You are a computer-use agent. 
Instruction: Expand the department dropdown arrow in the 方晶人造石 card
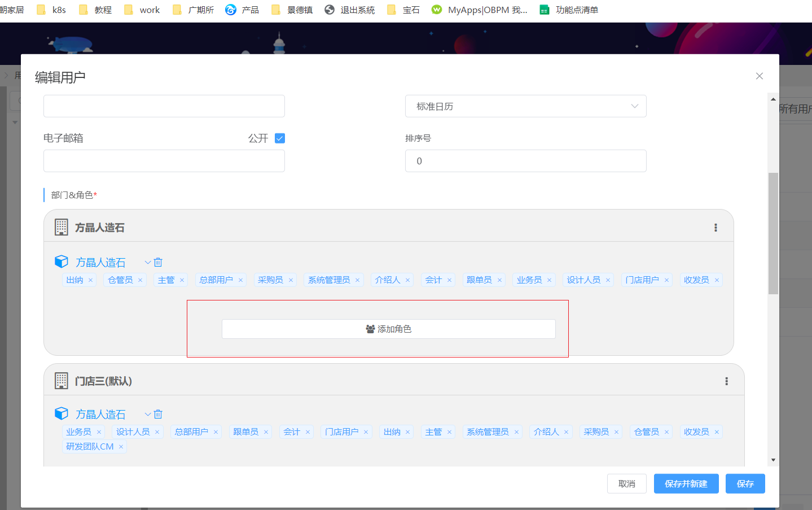148,262
